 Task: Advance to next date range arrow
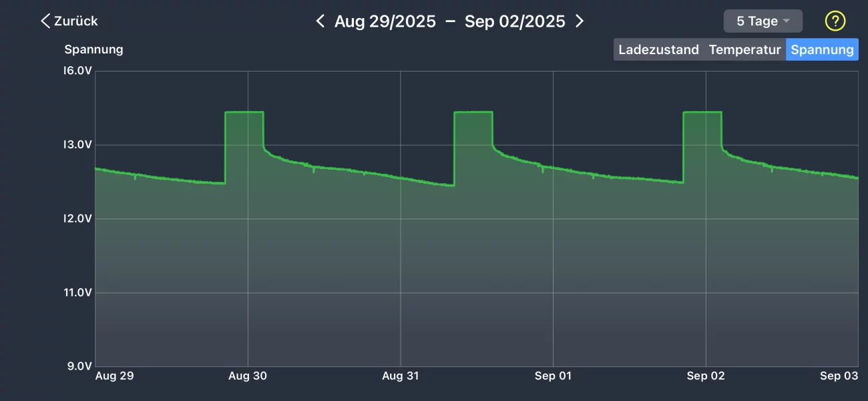point(580,21)
